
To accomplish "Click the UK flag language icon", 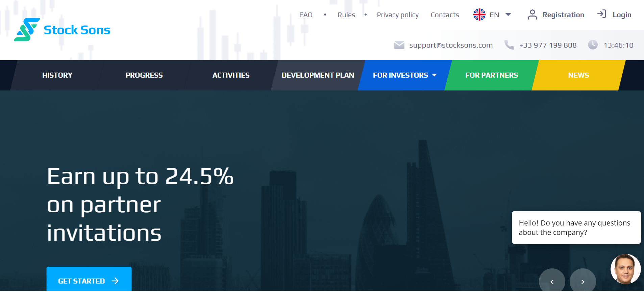I will coord(479,15).
